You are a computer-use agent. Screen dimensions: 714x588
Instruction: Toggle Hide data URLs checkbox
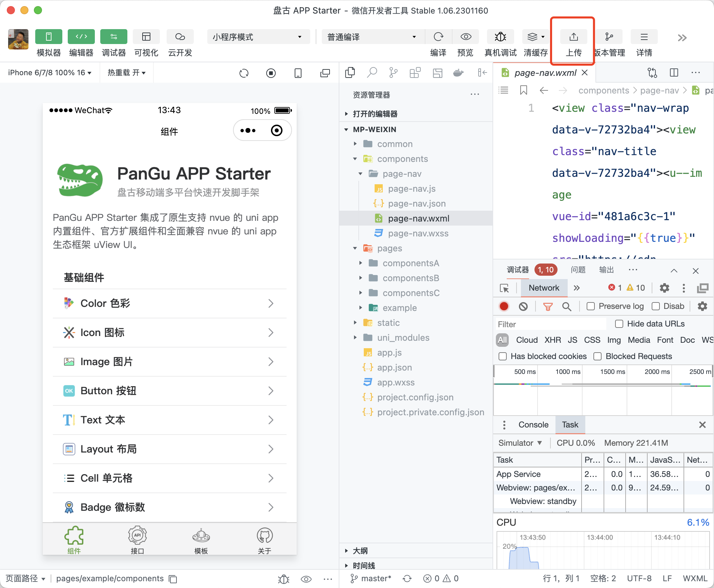[619, 324]
